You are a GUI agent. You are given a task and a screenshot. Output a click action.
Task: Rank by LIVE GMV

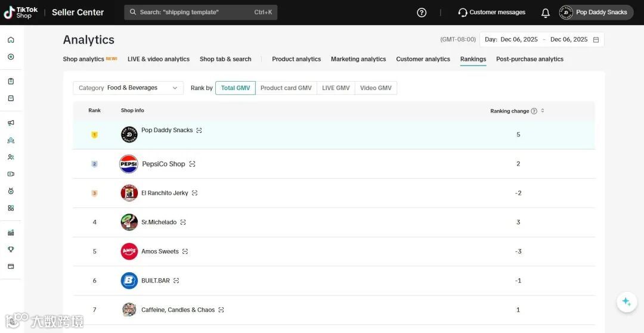(336, 88)
